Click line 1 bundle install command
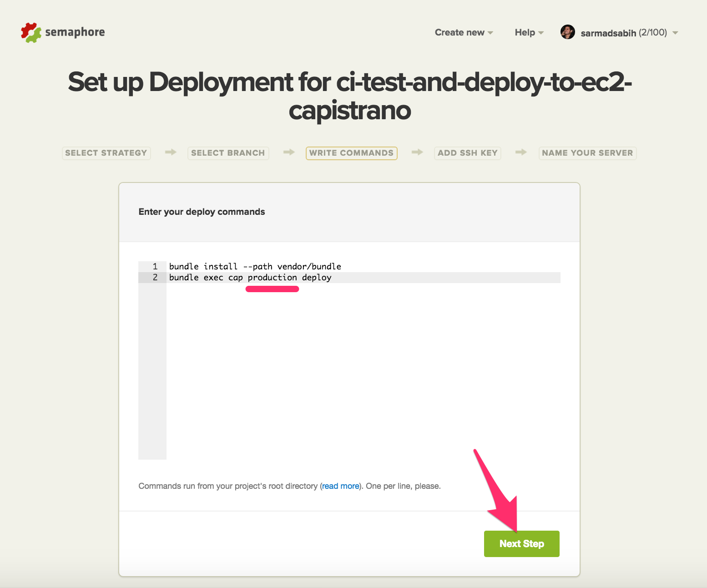Viewport: 707px width, 588px height. click(x=255, y=266)
